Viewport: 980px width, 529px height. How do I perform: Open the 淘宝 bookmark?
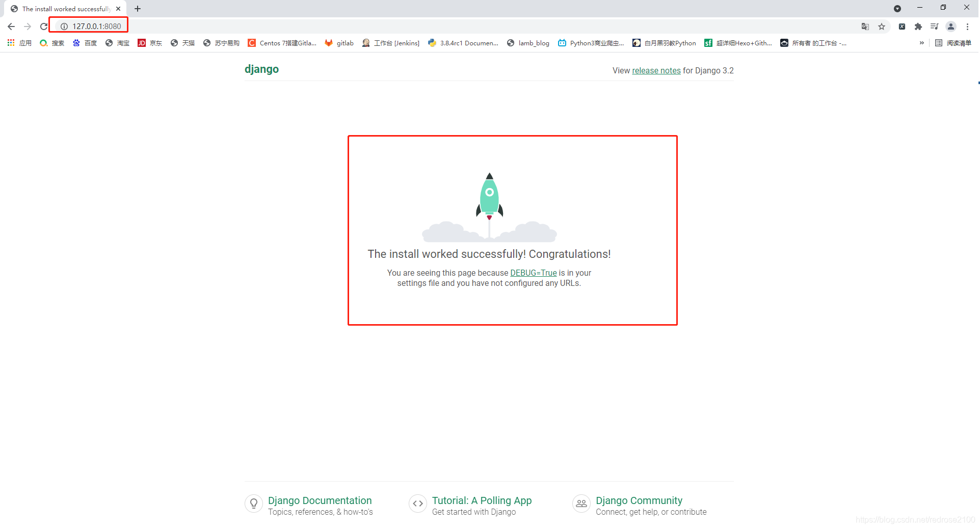[x=117, y=43]
